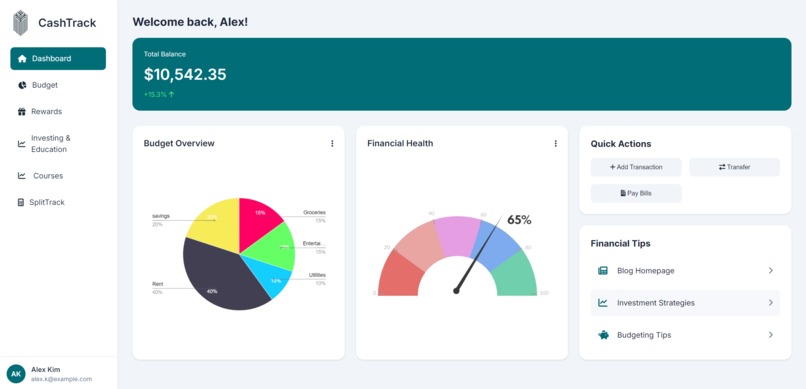Click the Budgeting Tips piggy bank icon

pyautogui.click(x=603, y=335)
